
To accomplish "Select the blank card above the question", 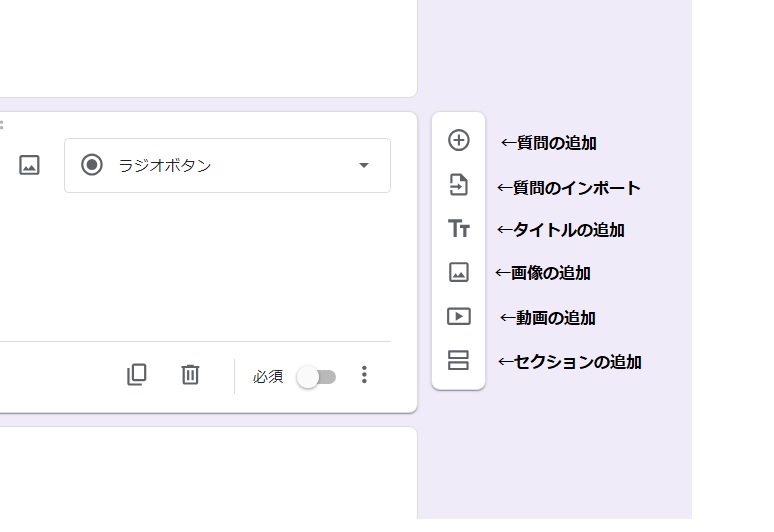I will pyautogui.click(x=208, y=48).
